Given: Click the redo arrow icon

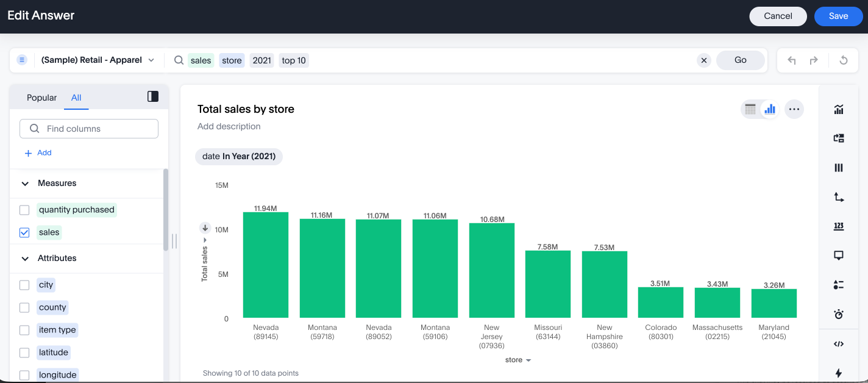Looking at the screenshot, I should point(814,60).
